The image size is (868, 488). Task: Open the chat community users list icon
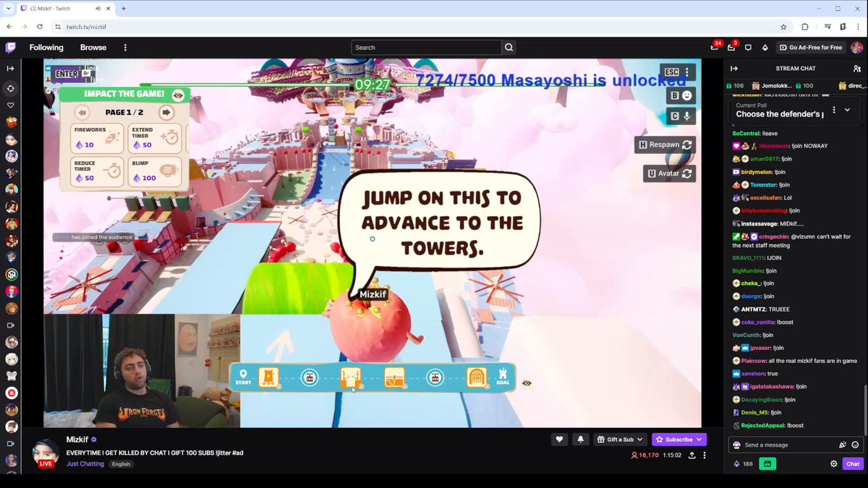coord(857,69)
